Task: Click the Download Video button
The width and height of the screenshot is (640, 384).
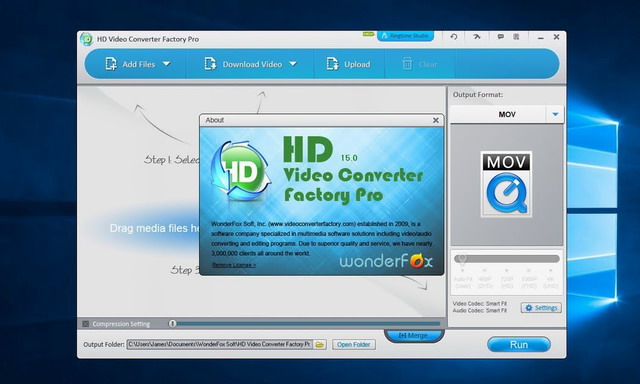Action: click(x=243, y=64)
